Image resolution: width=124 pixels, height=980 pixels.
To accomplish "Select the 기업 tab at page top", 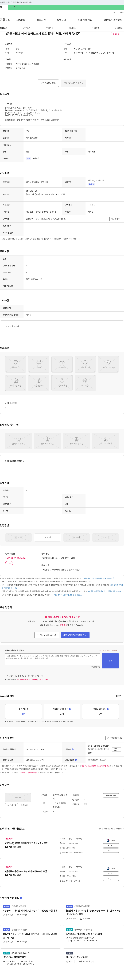I will [x=15, y=7].
